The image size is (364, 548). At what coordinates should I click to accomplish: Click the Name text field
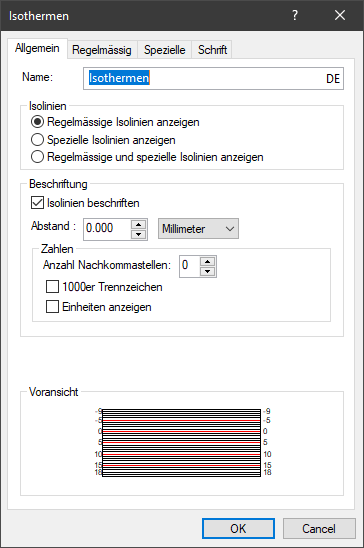[213, 78]
